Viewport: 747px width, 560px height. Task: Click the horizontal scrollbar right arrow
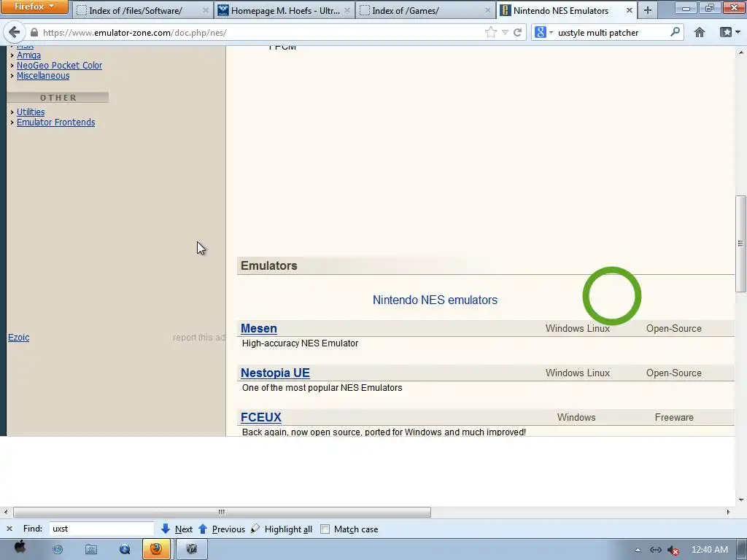[728, 512]
